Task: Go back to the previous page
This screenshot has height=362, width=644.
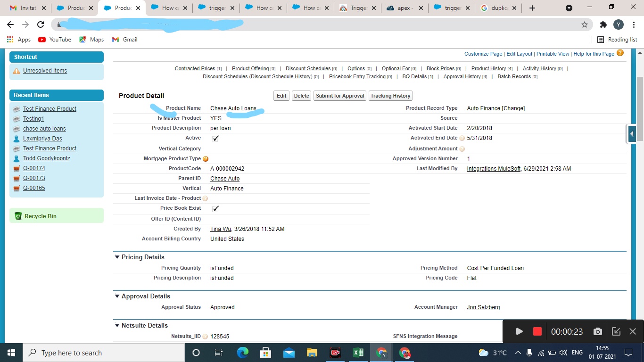Action: point(10,25)
